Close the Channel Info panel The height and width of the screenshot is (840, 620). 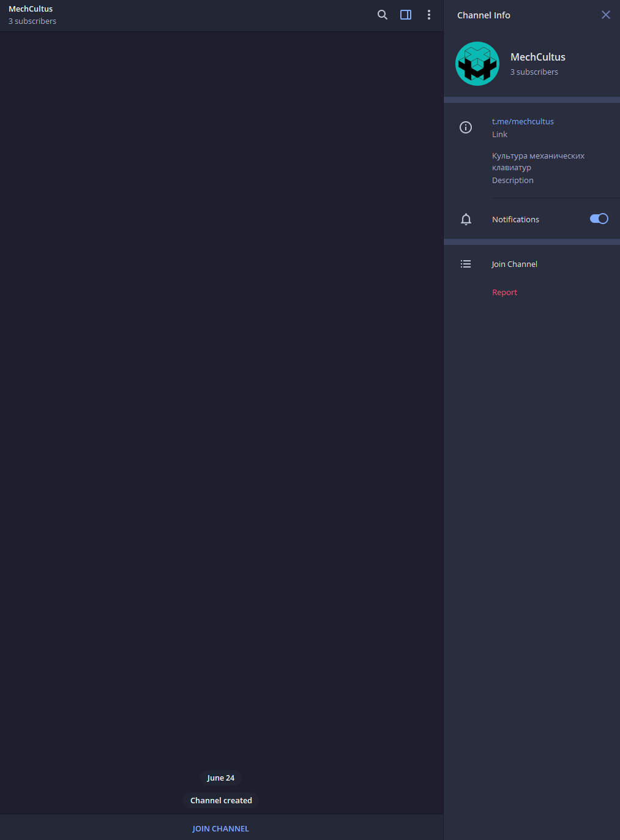point(606,15)
